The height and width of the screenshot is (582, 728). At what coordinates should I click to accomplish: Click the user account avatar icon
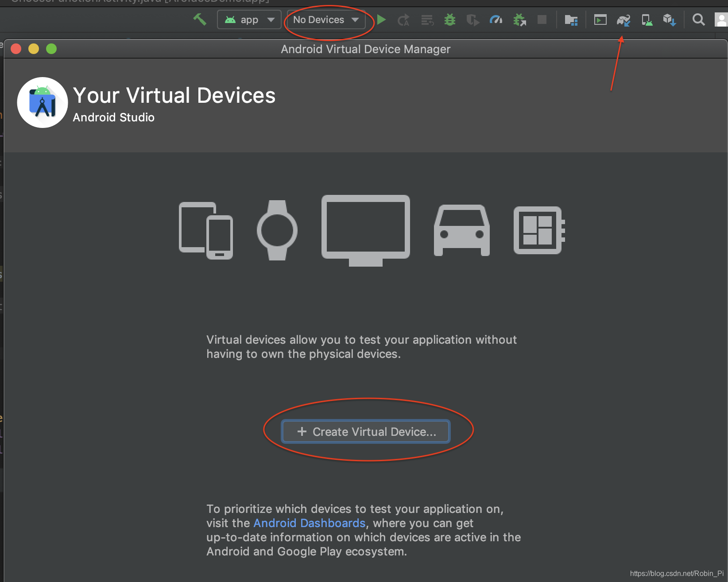721,19
